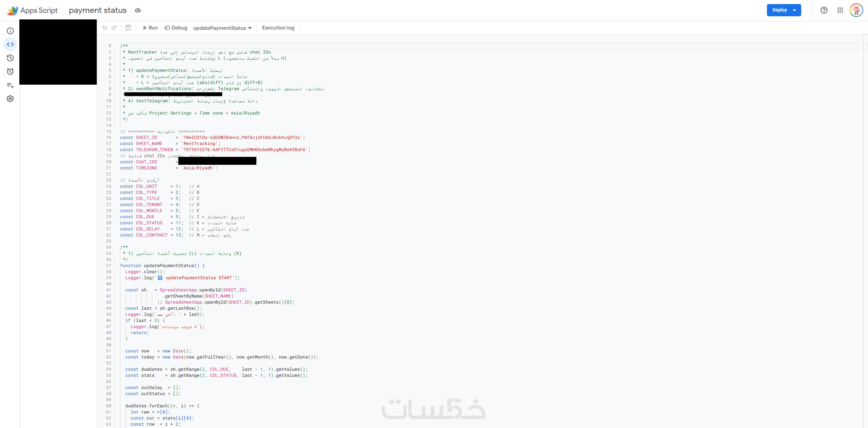Start Debug on the selected function
Screen dimensions: 868x428
point(176,28)
